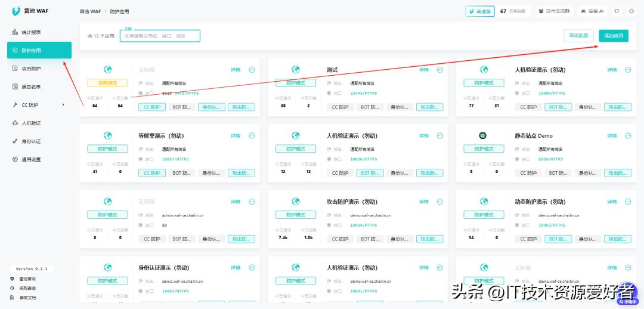The image size is (644, 309).
Task: Open more options (…) on the 10088/HTTPS card
Action: tap(628, 70)
